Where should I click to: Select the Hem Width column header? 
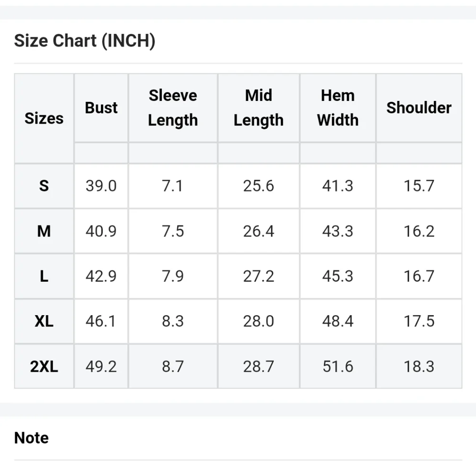[x=337, y=108]
